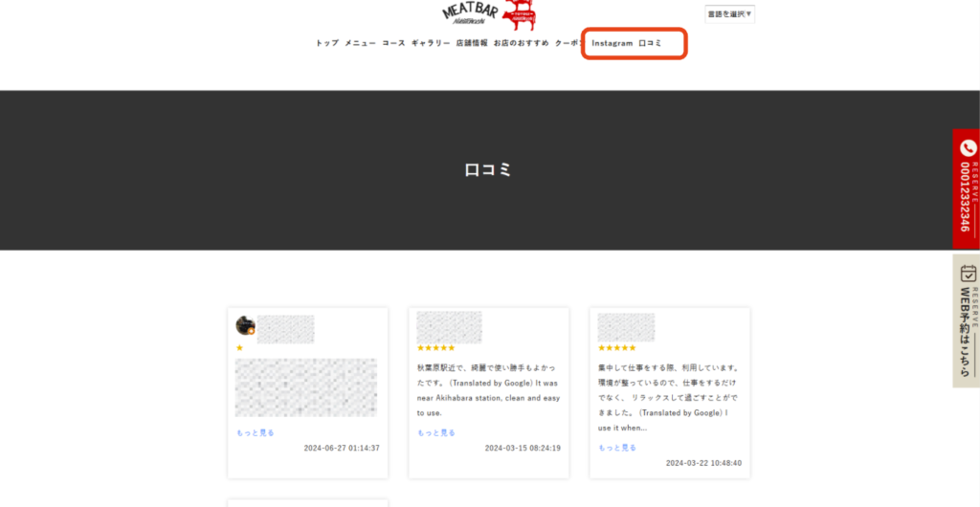The height and width of the screenshot is (507, 980).
Task: Open the ギャラリー page
Action: pyautogui.click(x=431, y=43)
